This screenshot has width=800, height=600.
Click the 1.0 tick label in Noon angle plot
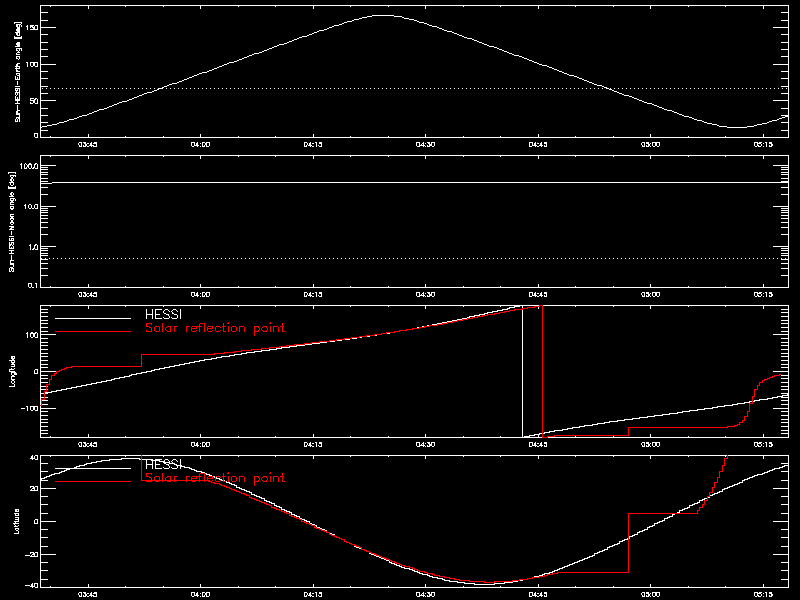[32, 247]
